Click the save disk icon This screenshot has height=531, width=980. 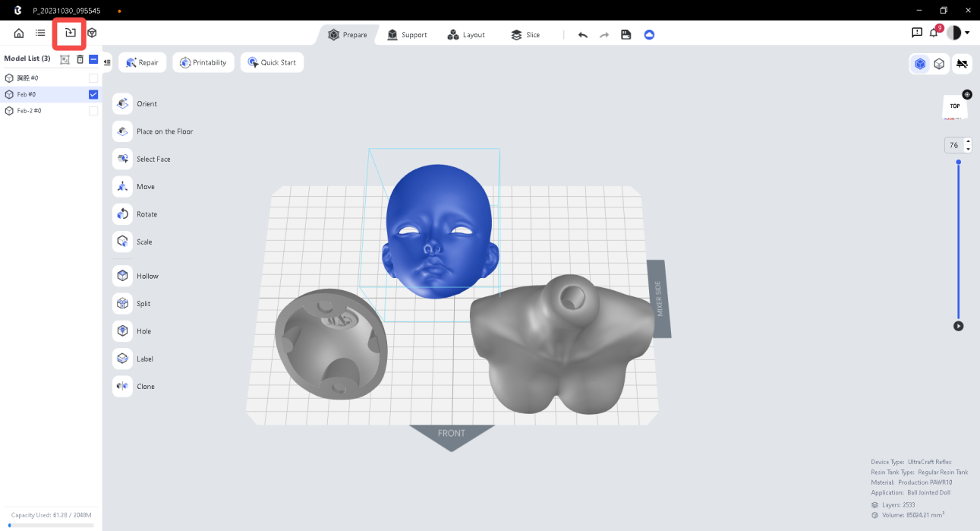(x=625, y=35)
